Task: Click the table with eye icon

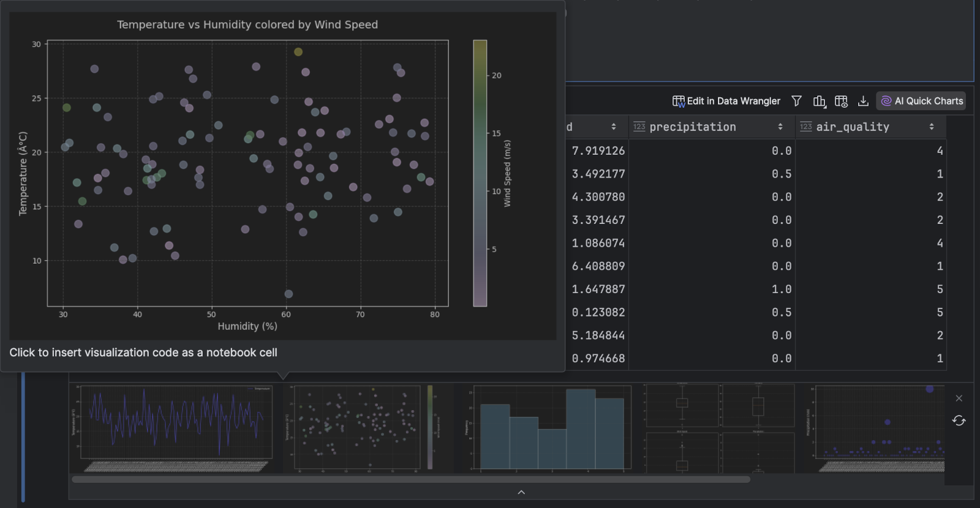Action: [x=841, y=101]
